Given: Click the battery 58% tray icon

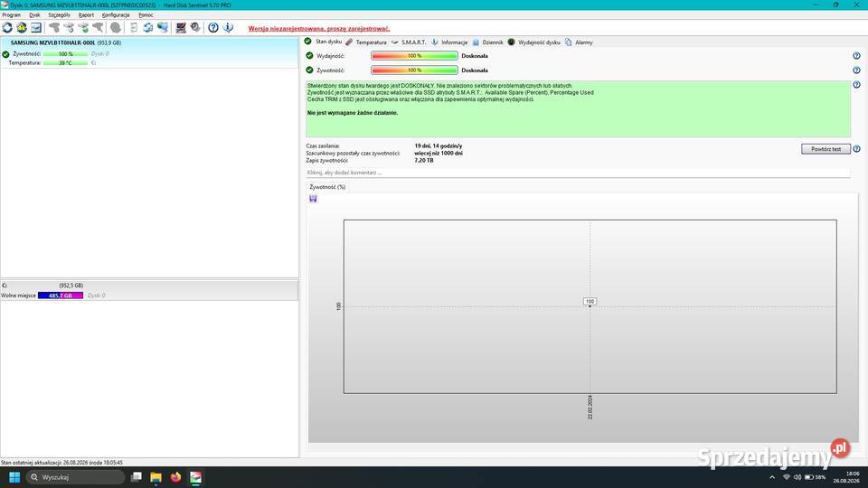Looking at the screenshot, I should point(815,477).
